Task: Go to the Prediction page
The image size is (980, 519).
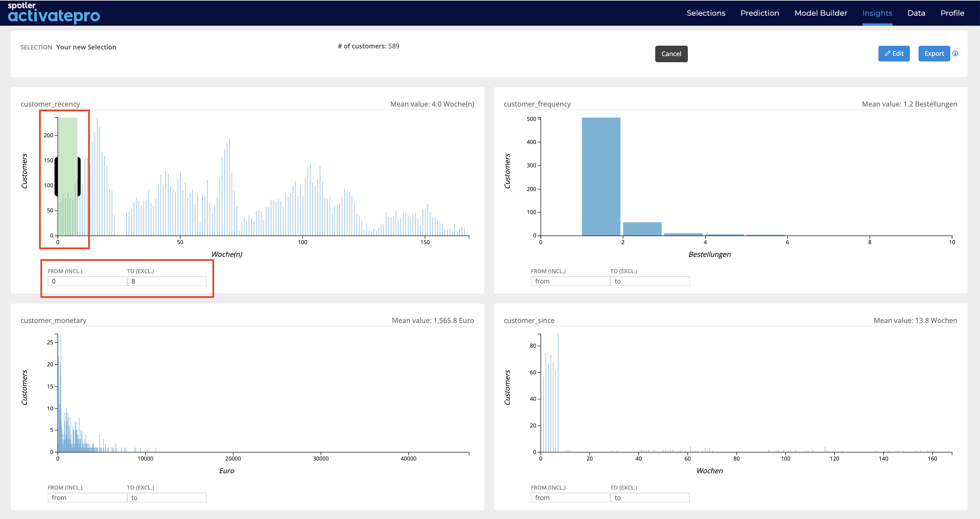Action: click(x=760, y=13)
